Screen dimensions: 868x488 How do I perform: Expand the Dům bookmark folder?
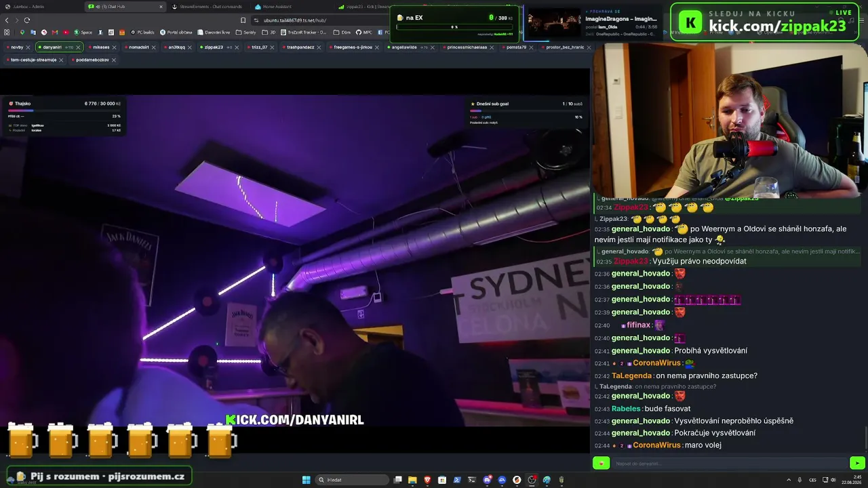pyautogui.click(x=342, y=32)
